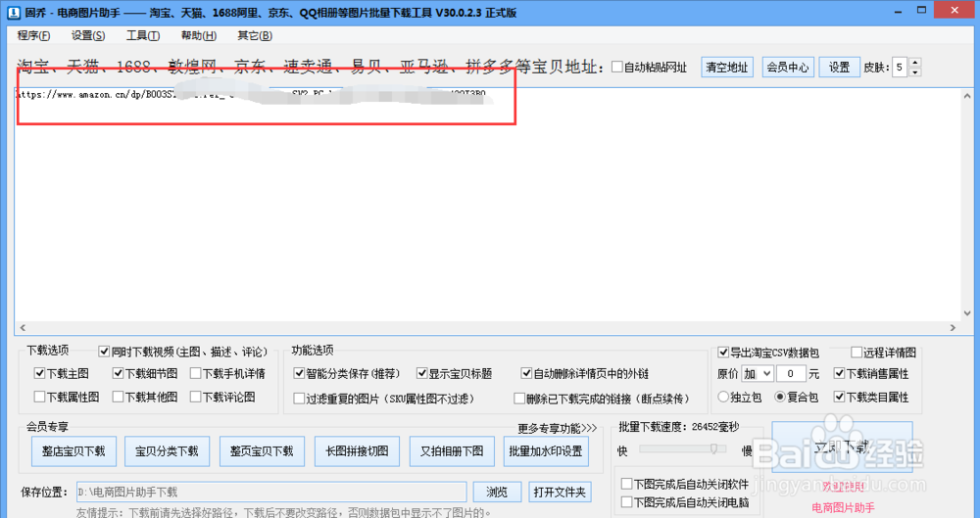Enable 下图完成后自动关闭软件 checkbox

click(626, 484)
